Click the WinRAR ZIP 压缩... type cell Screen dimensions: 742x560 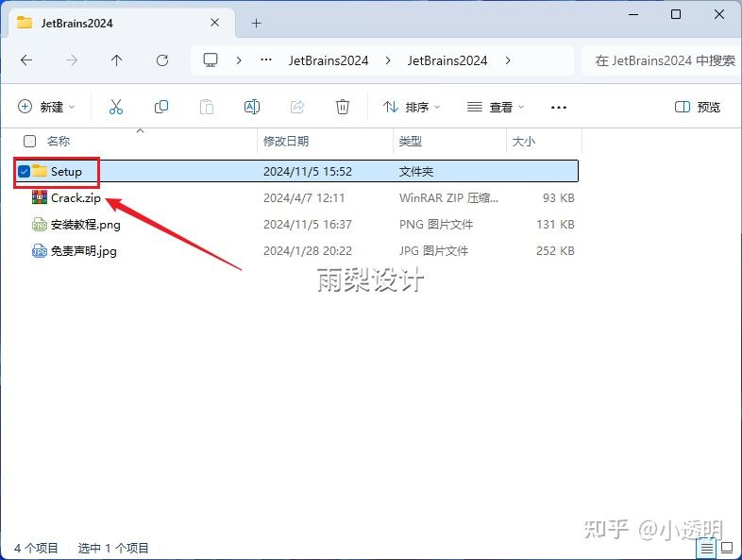pyautogui.click(x=448, y=198)
